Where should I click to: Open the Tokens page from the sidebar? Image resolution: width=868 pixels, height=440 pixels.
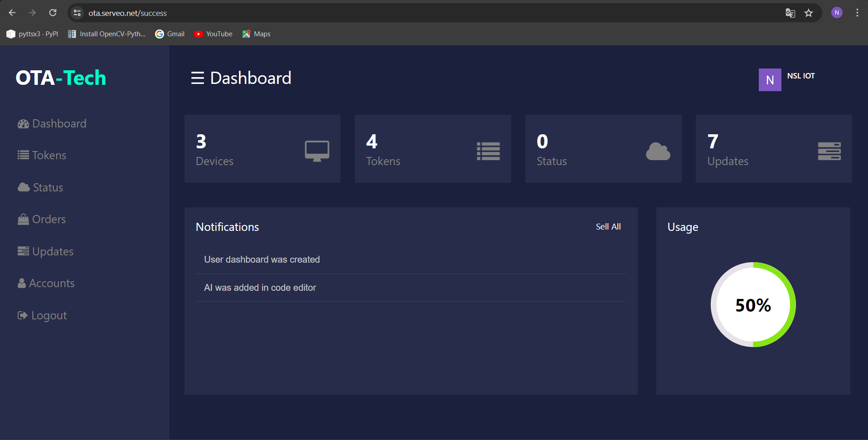pyautogui.click(x=49, y=155)
